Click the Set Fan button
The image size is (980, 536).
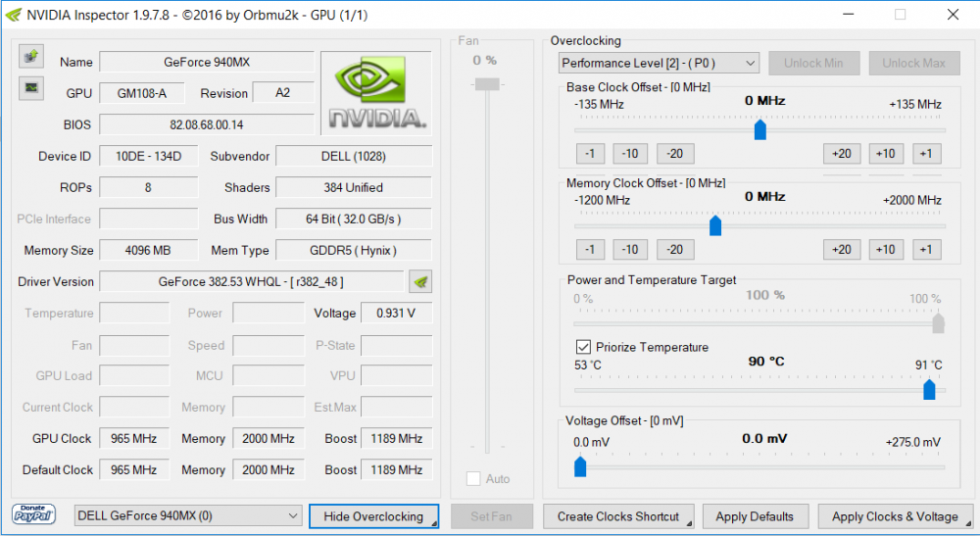(x=492, y=516)
